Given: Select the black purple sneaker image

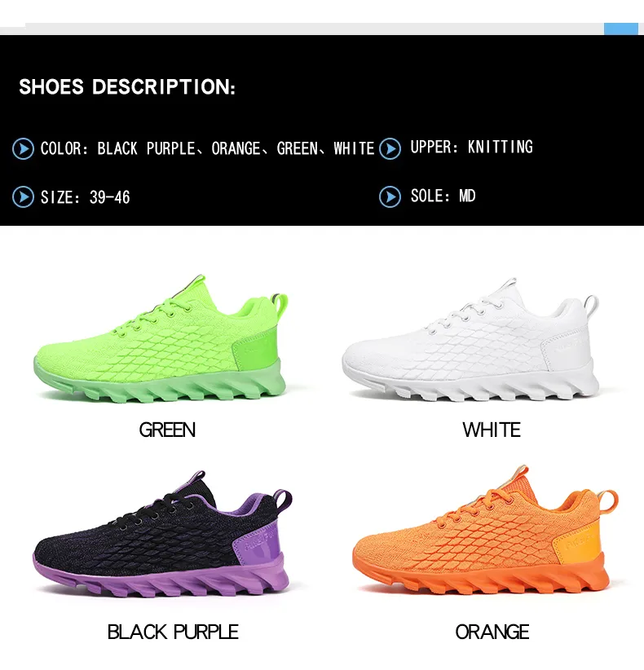Looking at the screenshot, I should tap(162, 534).
